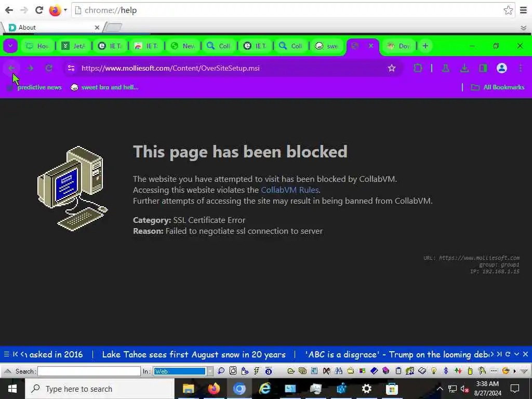Image resolution: width=532 pixels, height=399 pixels.
Task: Click the light bulb toolbar icon
Action: [x=434, y=371]
